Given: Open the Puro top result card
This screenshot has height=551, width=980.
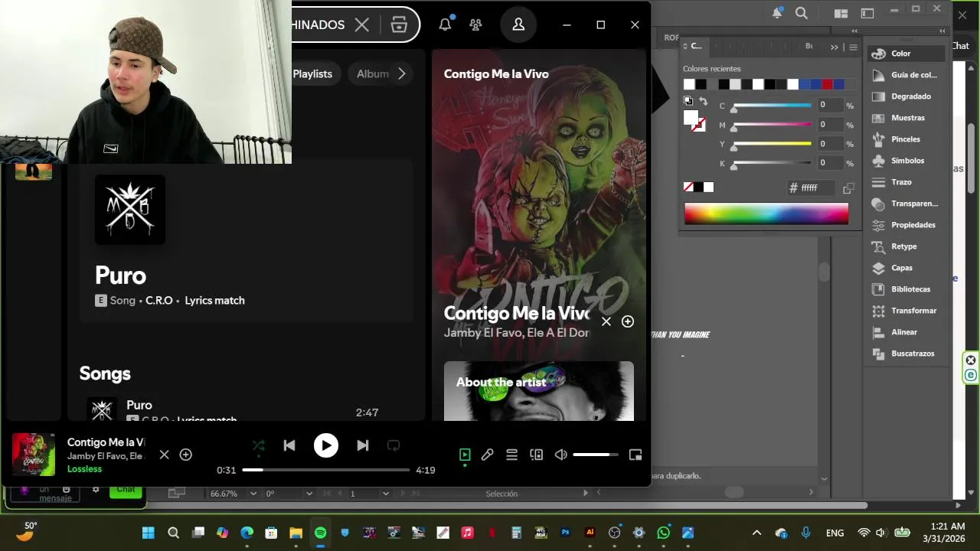Looking at the screenshot, I should point(247,241).
